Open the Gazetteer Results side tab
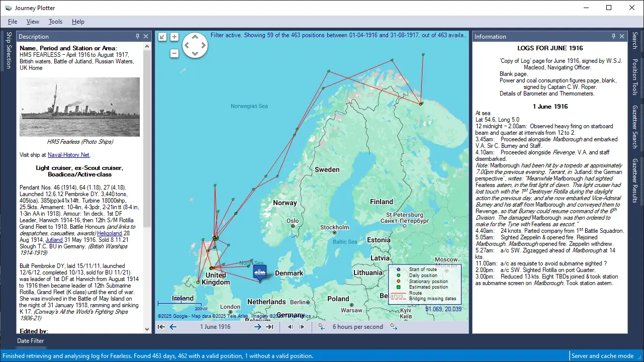 click(635, 180)
